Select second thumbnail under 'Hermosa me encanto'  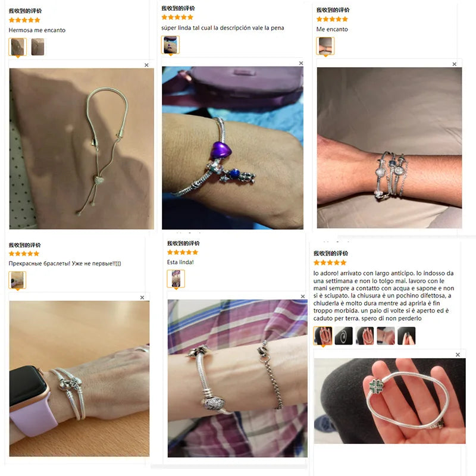coord(37,47)
